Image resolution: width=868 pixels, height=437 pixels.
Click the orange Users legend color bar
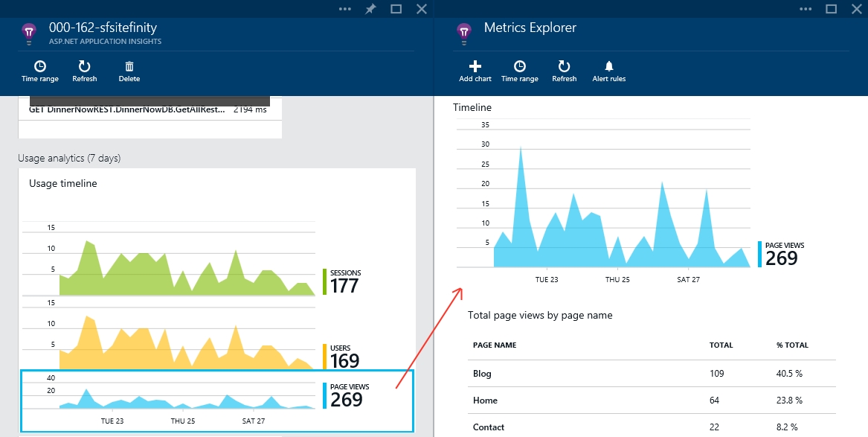[x=325, y=356]
